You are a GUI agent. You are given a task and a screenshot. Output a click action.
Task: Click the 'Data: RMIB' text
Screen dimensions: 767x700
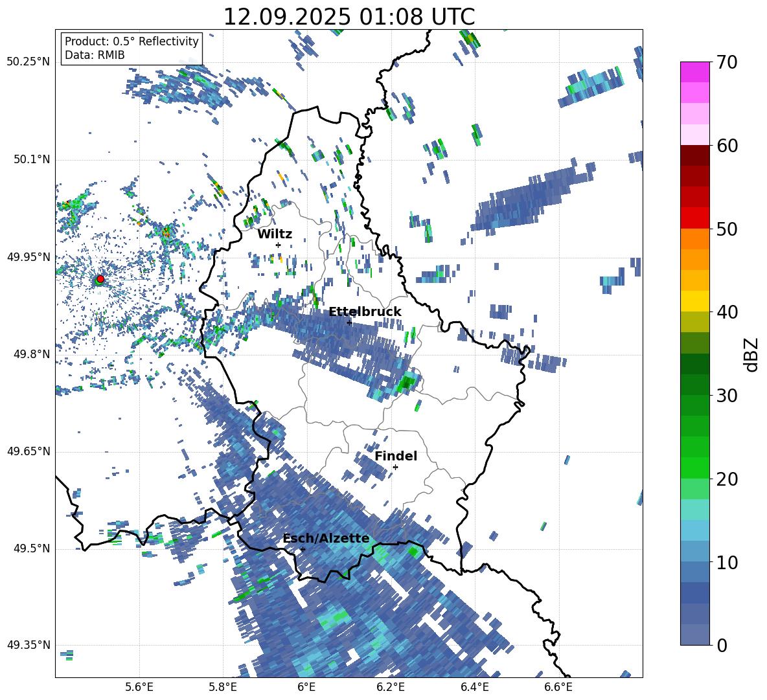tap(95, 55)
